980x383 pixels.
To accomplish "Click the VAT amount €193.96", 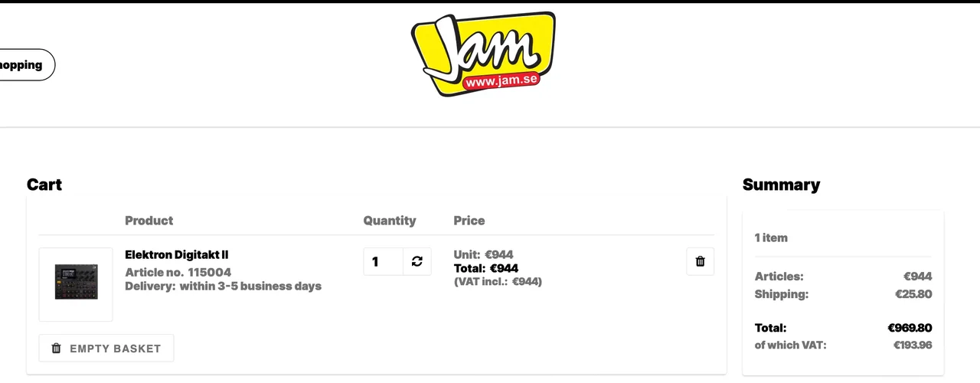I will pos(913,345).
